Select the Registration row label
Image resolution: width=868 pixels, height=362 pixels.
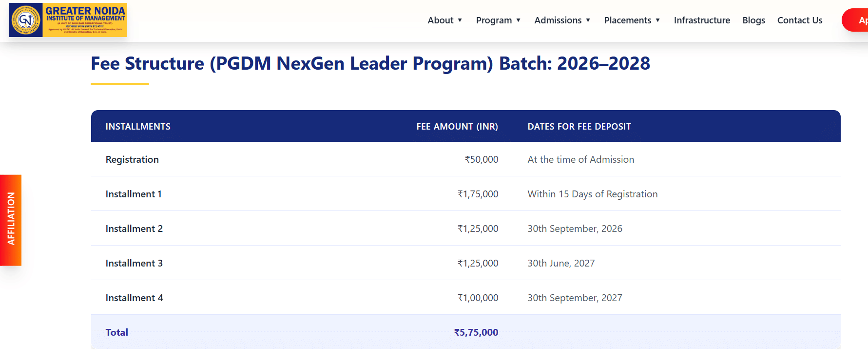pyautogui.click(x=132, y=160)
